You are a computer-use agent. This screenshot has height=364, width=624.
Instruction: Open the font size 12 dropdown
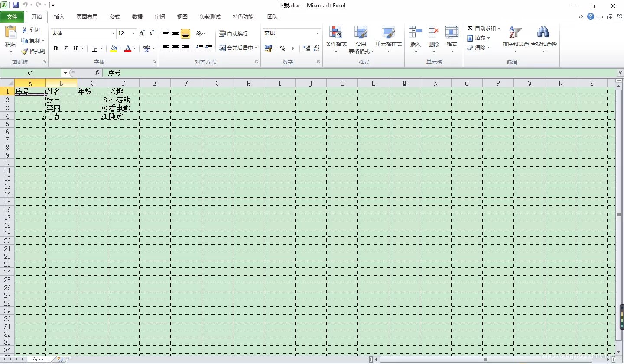[134, 34]
